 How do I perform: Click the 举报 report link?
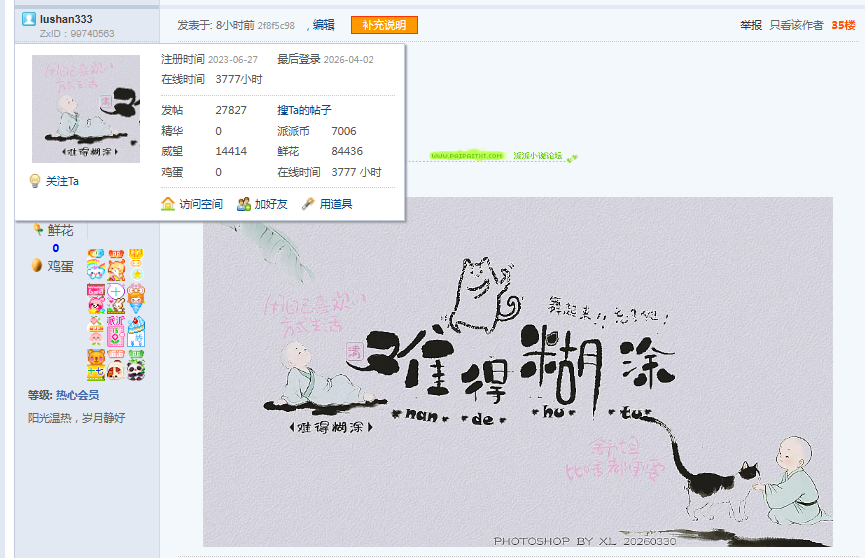click(751, 25)
